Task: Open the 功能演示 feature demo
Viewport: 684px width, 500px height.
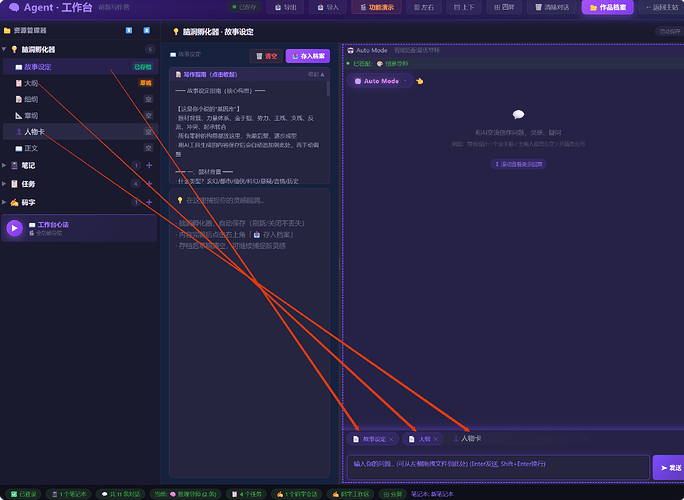Action: pos(377,7)
